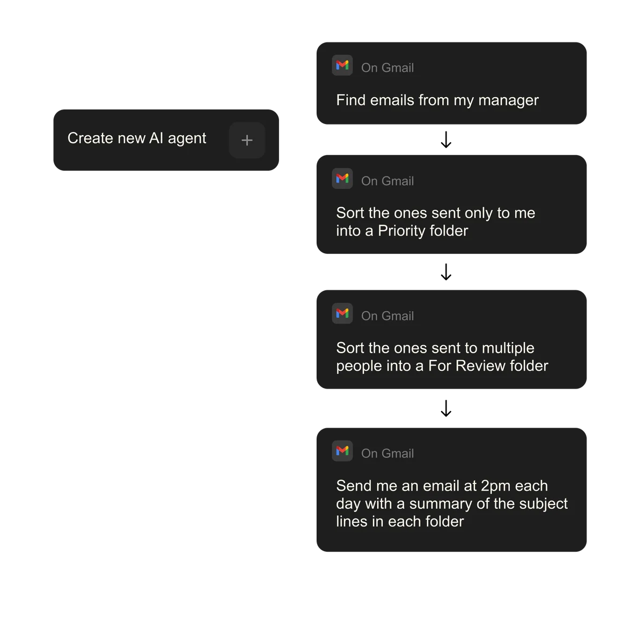Image resolution: width=644 pixels, height=644 pixels.
Task: Click the Gmail icon on the 2pm summary card
Action: coord(342,451)
